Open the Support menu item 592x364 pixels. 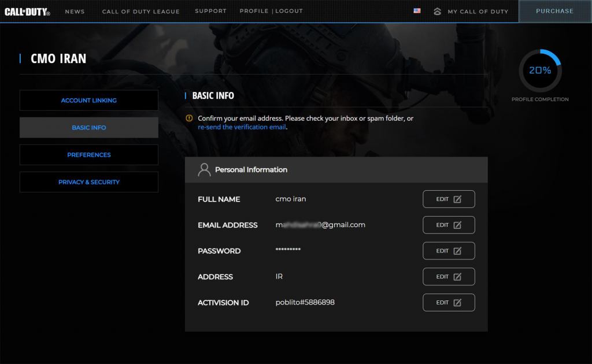[x=210, y=11]
